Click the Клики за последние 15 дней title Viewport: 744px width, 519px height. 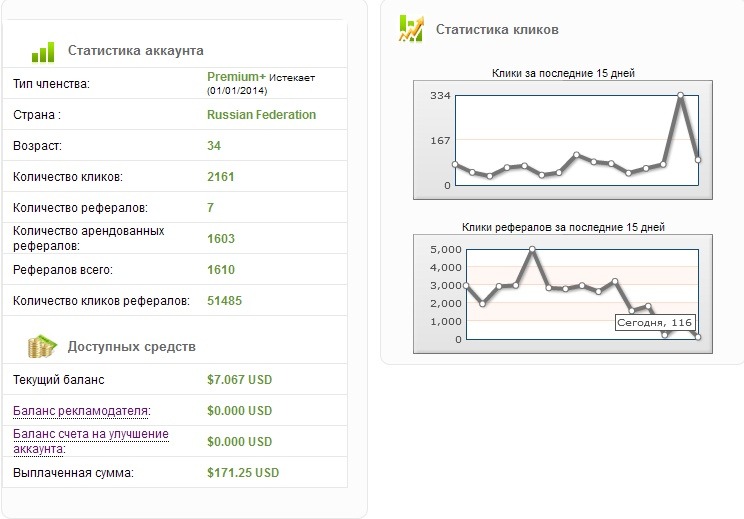click(563, 73)
